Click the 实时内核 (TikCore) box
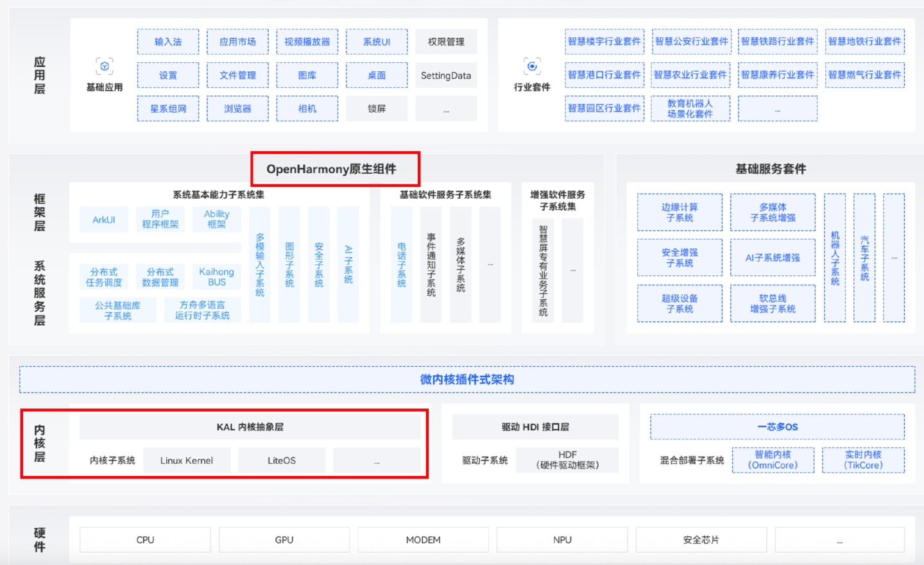The height and width of the screenshot is (565, 924). [x=864, y=460]
